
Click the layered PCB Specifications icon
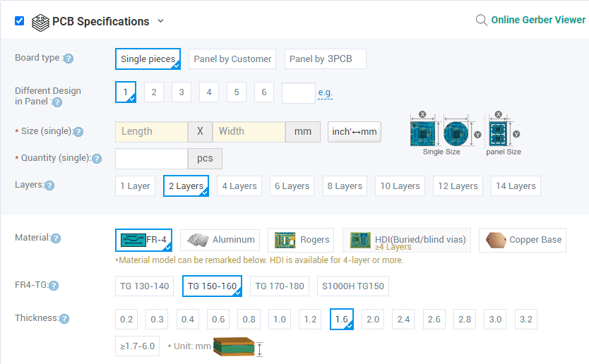[x=40, y=21]
